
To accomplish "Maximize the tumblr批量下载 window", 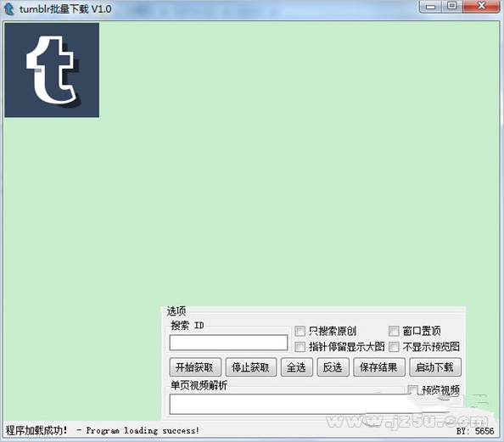I will coord(452,7).
